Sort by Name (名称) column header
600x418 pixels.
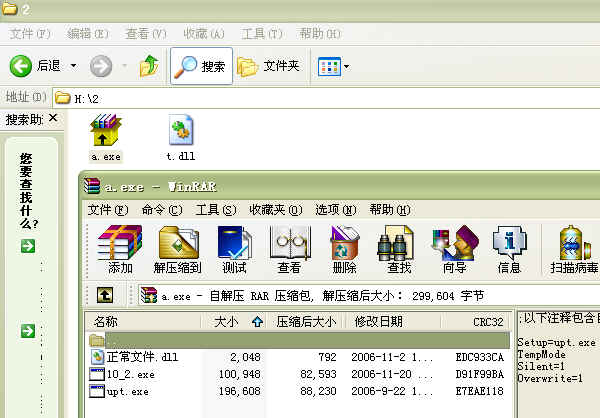click(x=143, y=322)
